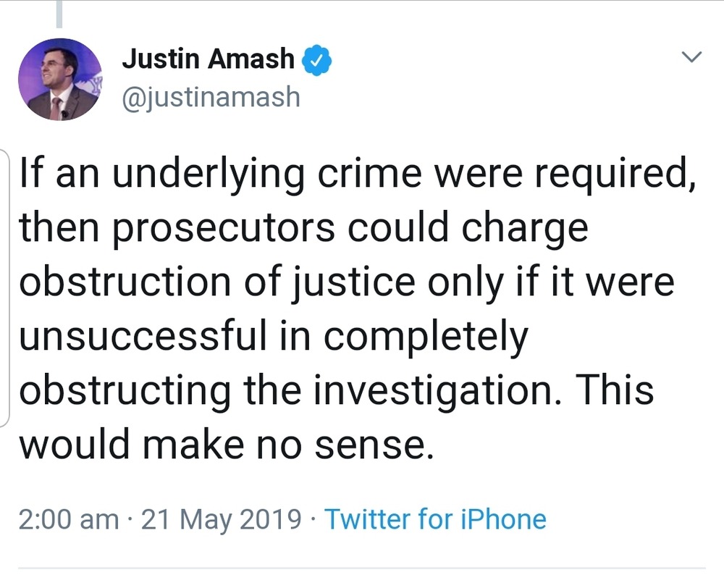Click the @justinamash handle
This screenshot has height=588, width=724.
pos(211,96)
